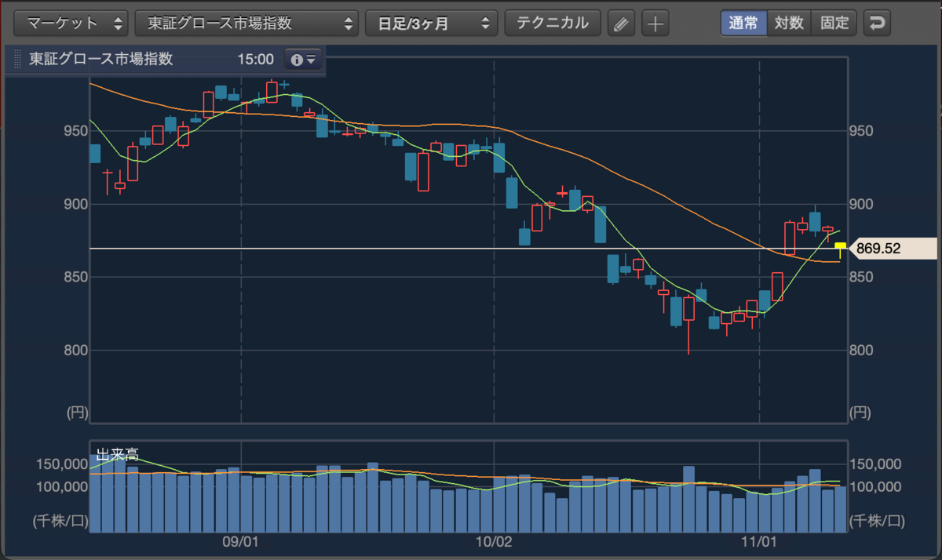This screenshot has width=942, height=560.
Task: Open the テクニカル indicators button
Action: [x=553, y=23]
